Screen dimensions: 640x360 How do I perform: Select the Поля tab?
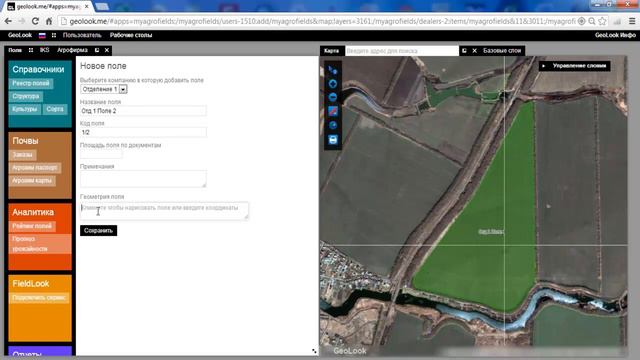click(15, 50)
